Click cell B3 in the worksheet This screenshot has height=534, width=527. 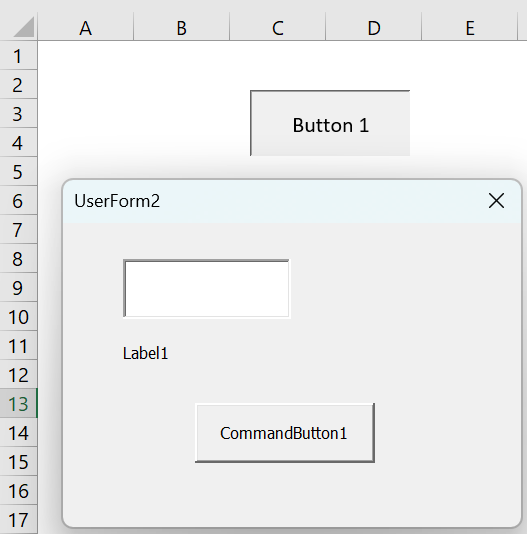click(x=182, y=113)
